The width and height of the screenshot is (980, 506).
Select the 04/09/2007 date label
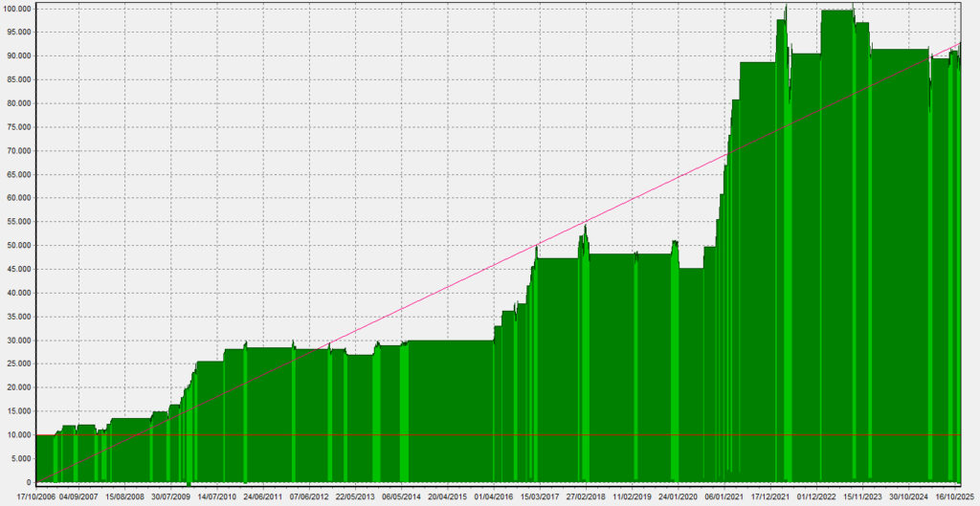tap(78, 497)
